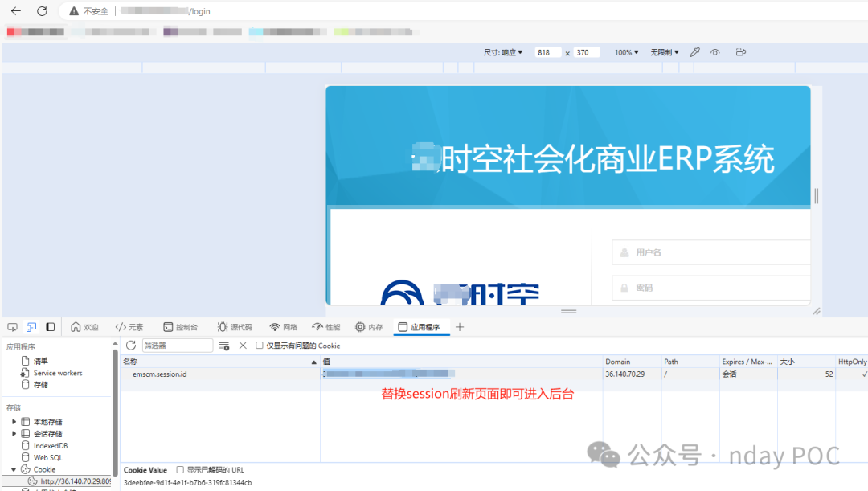Click the Expires / Max- column header
This screenshot has width=868, height=491.
[747, 362]
